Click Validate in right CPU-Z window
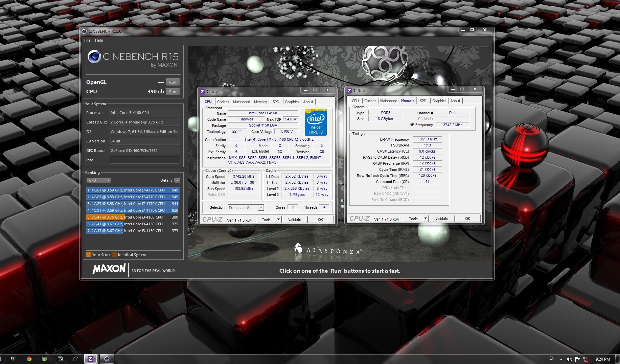This screenshot has height=364, width=620. click(x=442, y=219)
